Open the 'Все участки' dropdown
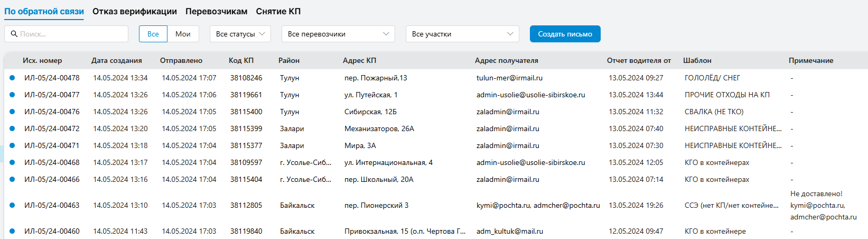The height and width of the screenshot is (239, 868). [x=462, y=34]
